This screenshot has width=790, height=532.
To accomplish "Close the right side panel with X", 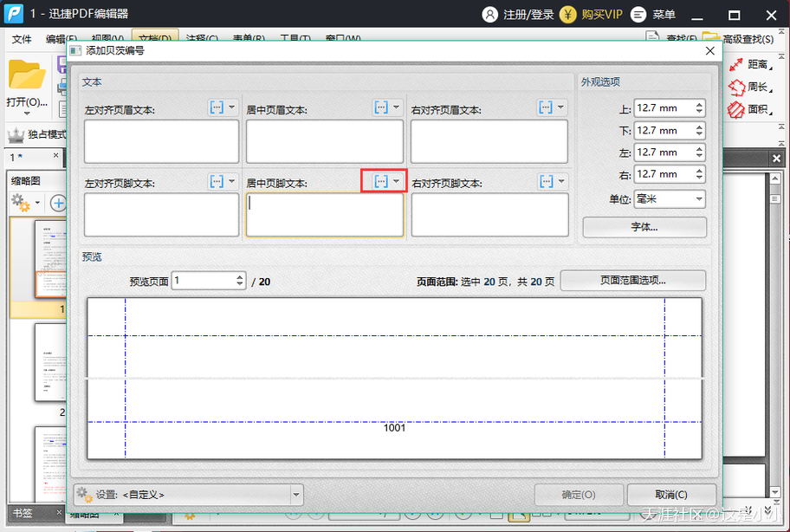I will 776,159.
